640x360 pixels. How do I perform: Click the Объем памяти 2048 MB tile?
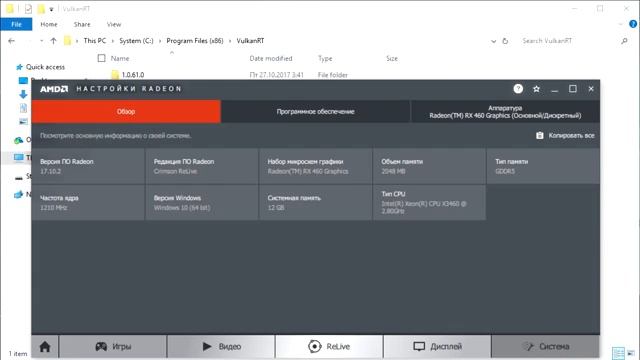[x=429, y=166]
